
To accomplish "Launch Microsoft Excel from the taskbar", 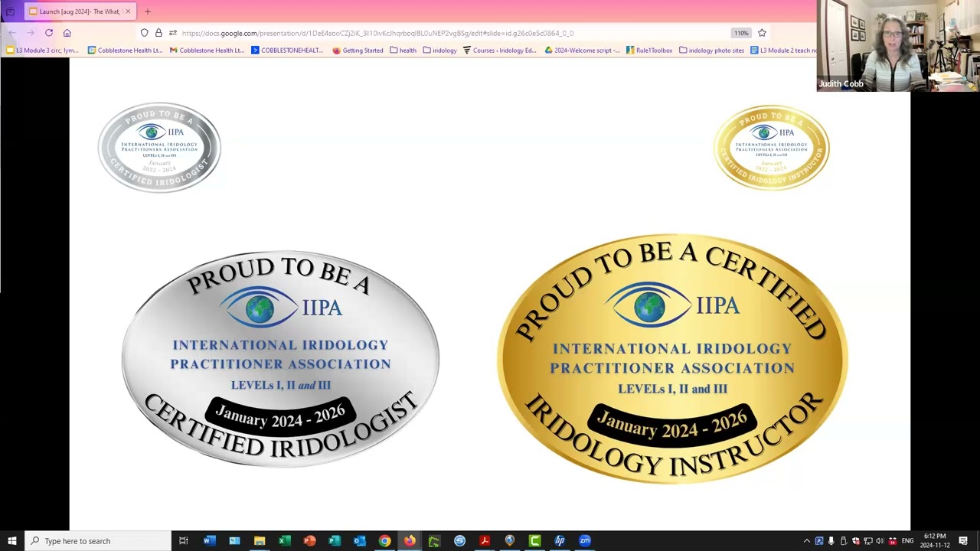I will [284, 541].
